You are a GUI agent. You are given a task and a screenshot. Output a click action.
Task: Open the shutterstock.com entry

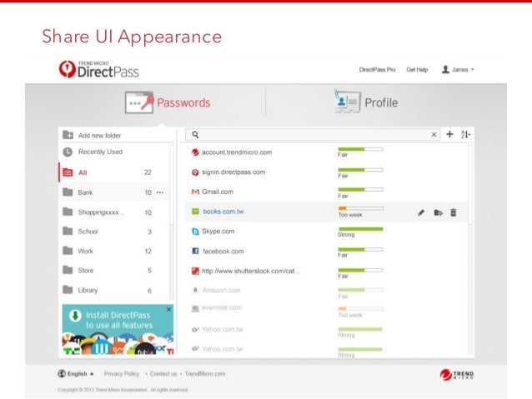point(250,271)
